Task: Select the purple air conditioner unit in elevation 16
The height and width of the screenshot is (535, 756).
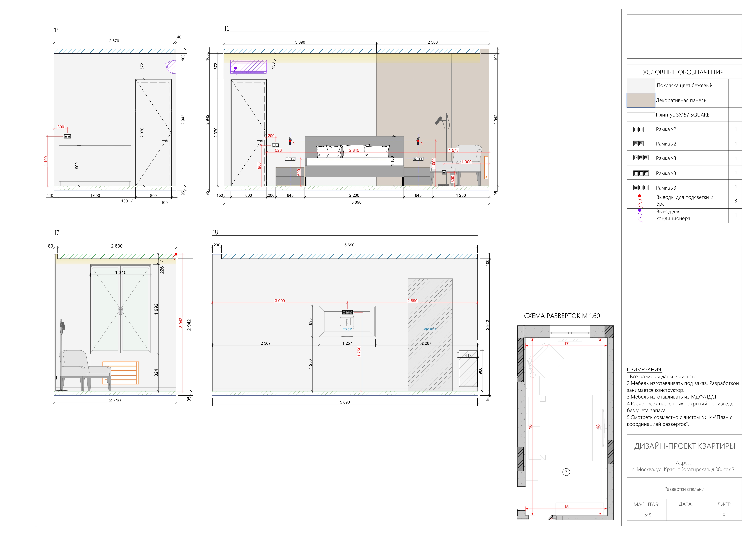Action: [x=248, y=67]
